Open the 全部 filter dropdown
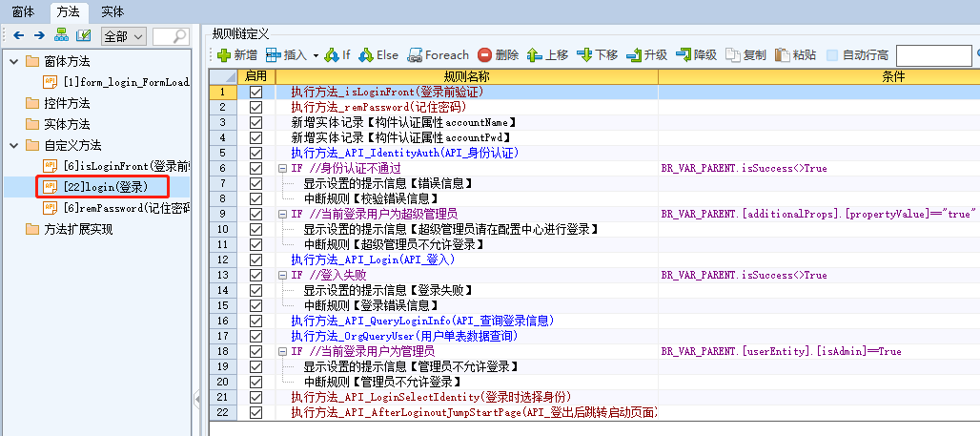The image size is (980, 436). coord(123,36)
